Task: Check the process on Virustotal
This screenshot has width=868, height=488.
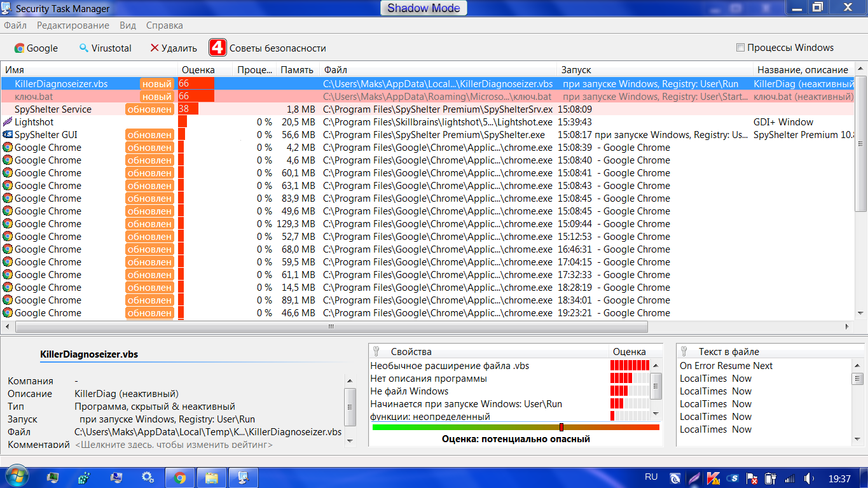Action: click(106, 48)
